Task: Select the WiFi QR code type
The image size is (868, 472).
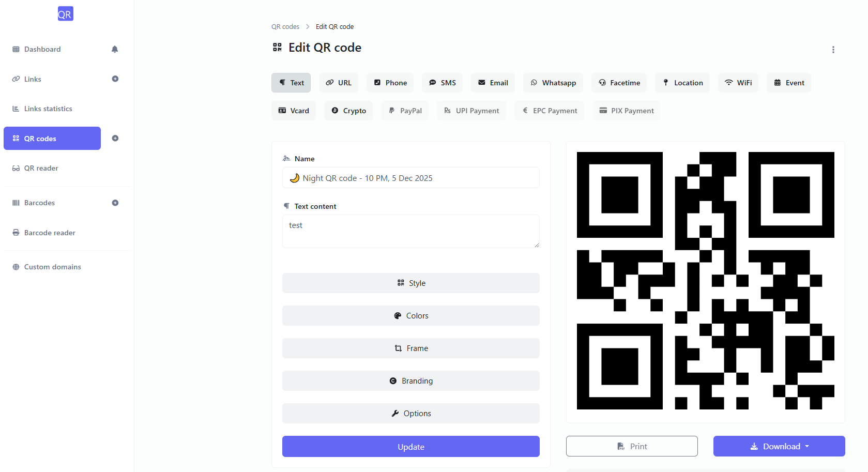Action: (738, 83)
